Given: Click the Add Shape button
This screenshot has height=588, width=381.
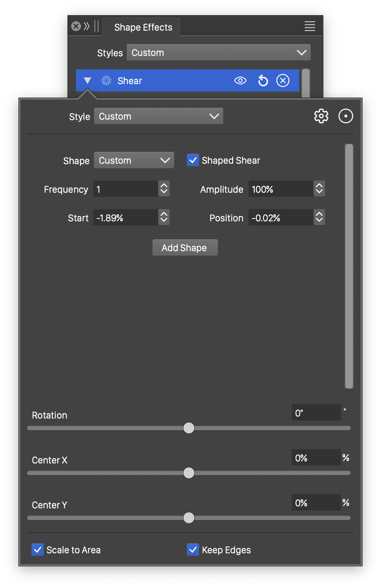Looking at the screenshot, I should coord(185,248).
